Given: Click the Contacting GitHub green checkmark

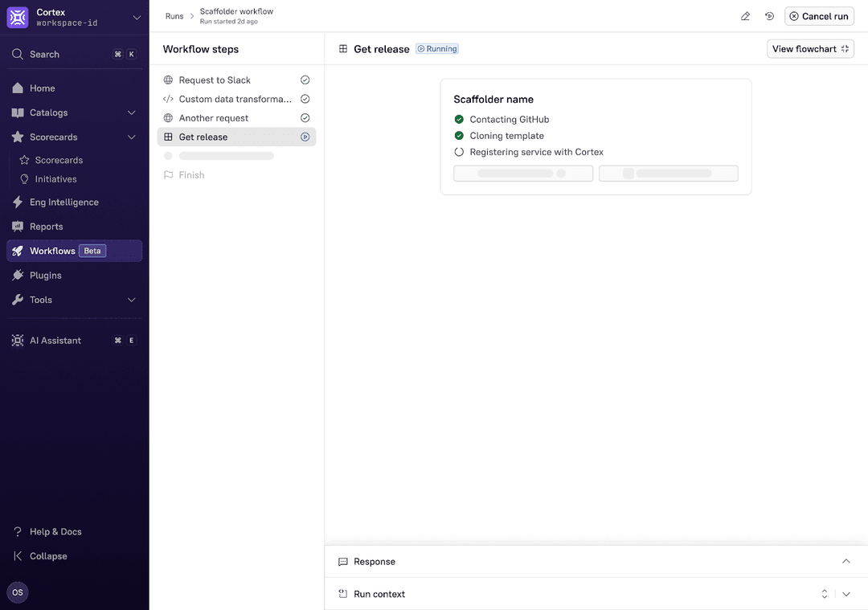Looking at the screenshot, I should [460, 118].
